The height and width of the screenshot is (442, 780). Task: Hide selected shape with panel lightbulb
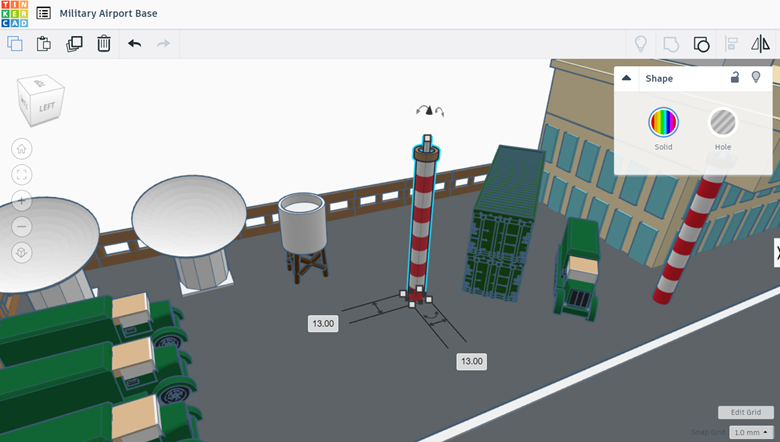pyautogui.click(x=756, y=77)
